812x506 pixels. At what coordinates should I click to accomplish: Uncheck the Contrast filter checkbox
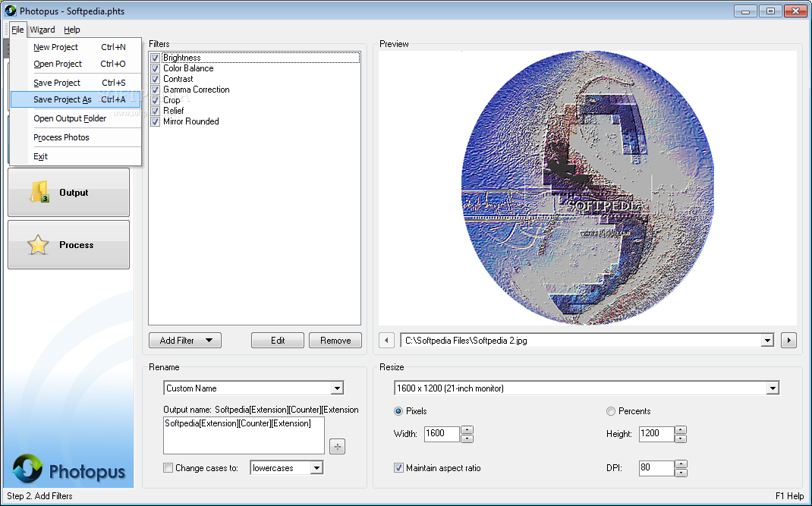pos(155,79)
